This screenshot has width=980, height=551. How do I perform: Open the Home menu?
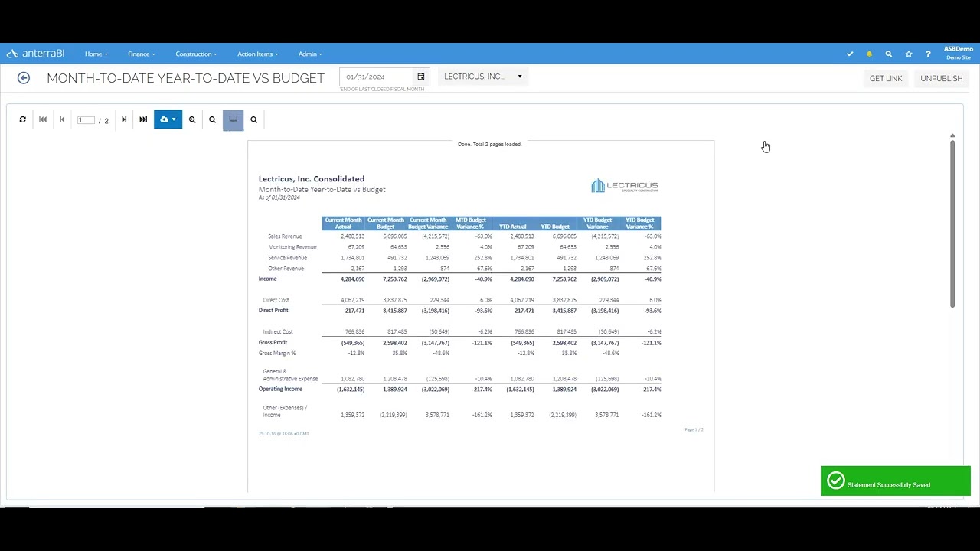(96, 54)
